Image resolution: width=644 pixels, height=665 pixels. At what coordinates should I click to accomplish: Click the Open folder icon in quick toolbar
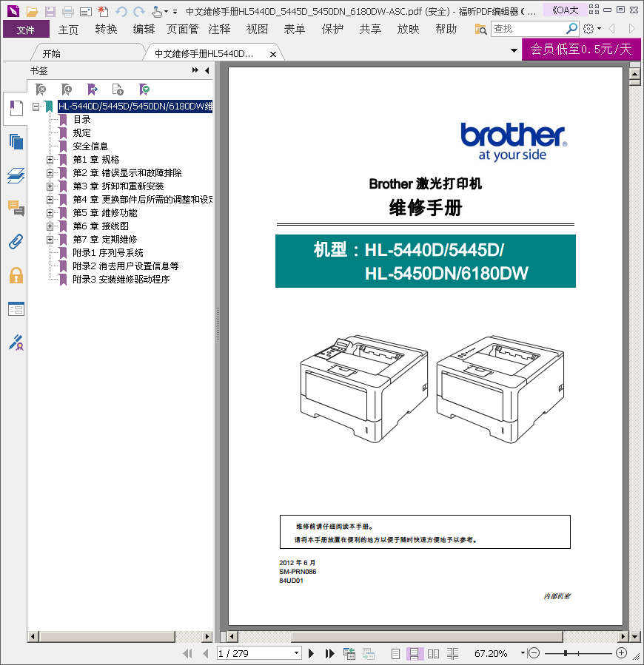[x=33, y=12]
